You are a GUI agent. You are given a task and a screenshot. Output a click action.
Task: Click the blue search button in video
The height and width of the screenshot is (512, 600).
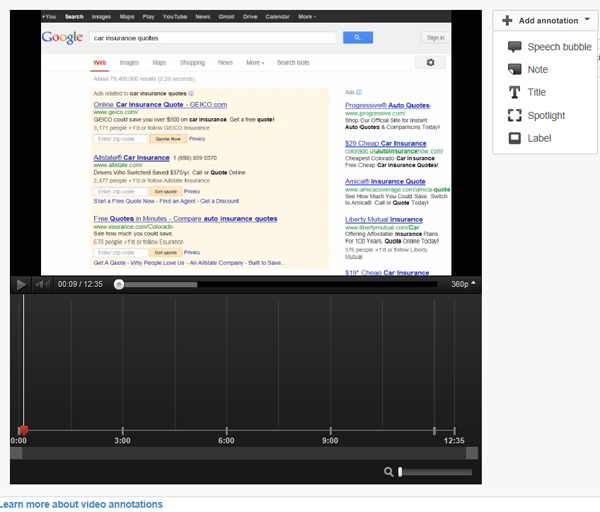[358, 38]
